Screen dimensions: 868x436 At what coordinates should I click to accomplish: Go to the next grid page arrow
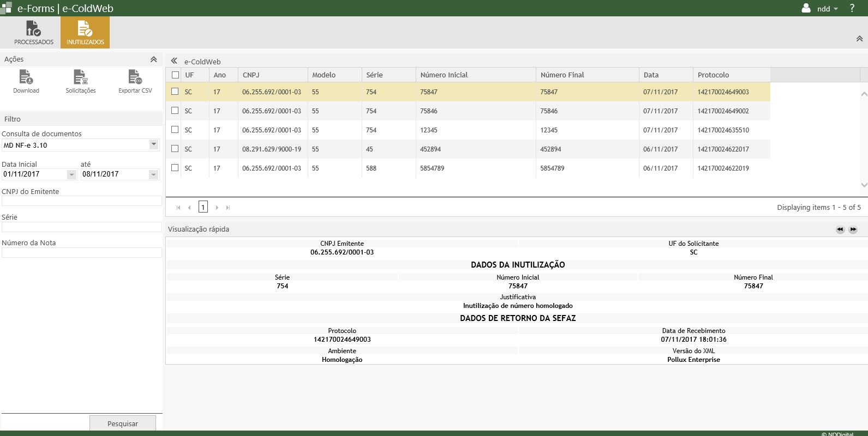[x=217, y=208]
